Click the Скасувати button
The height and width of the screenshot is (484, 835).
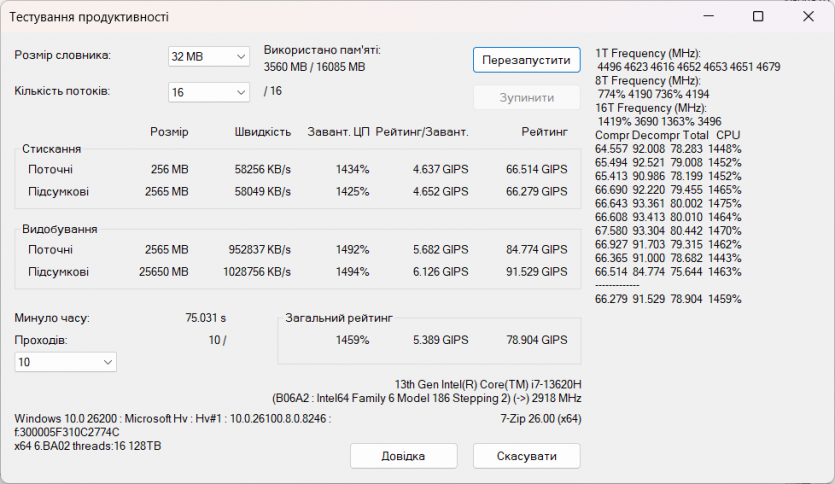(526, 456)
